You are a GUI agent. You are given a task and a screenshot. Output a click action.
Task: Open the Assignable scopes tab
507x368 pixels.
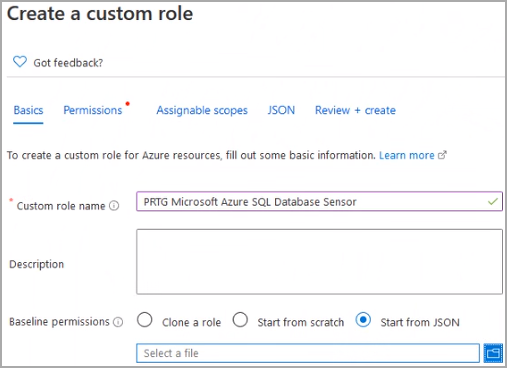[202, 110]
